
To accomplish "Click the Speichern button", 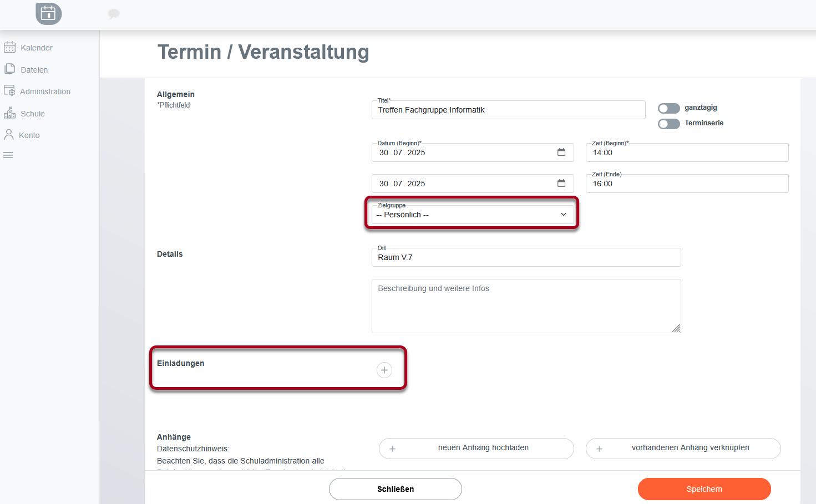I will (704, 488).
